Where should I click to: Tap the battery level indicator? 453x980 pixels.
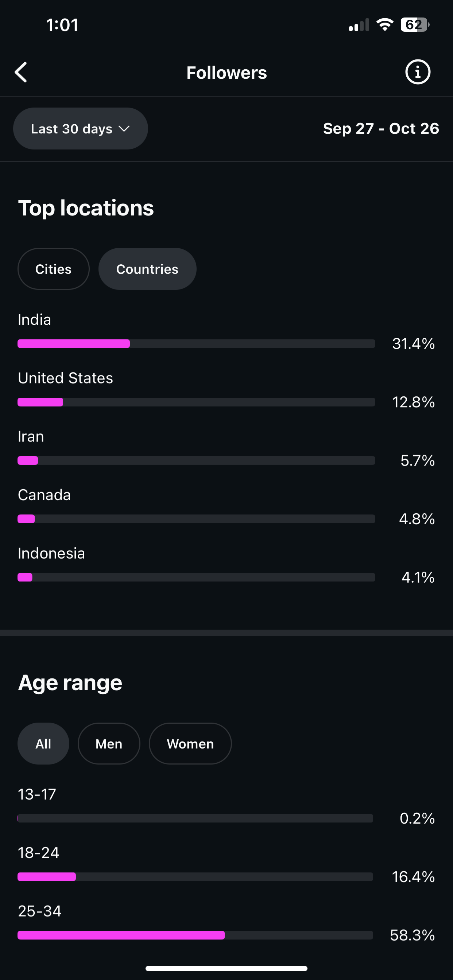[415, 25]
